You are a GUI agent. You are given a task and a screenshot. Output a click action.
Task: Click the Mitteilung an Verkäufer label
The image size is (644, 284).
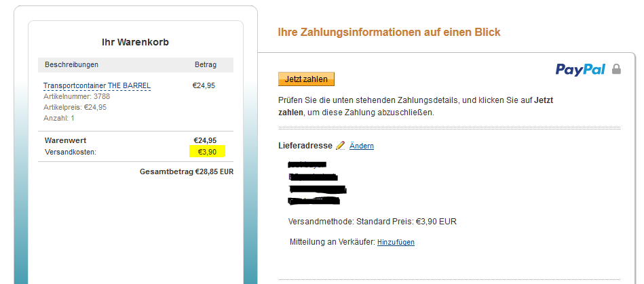(332, 242)
